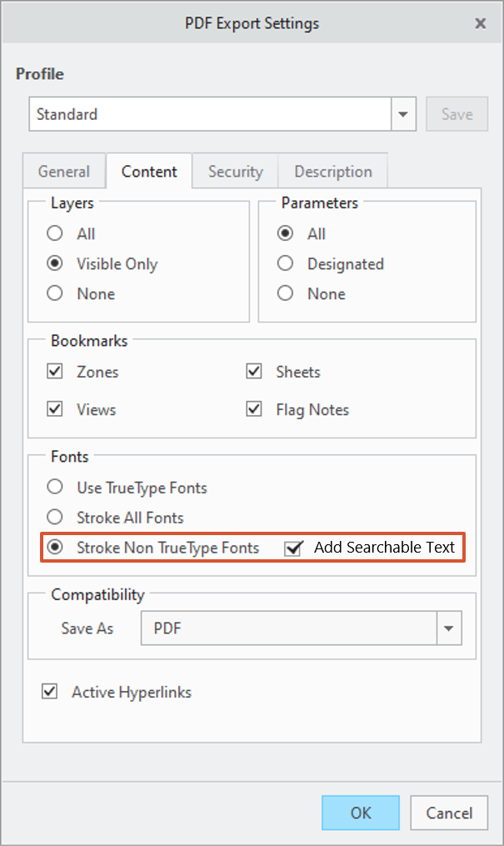The width and height of the screenshot is (504, 846).
Task: Toggle the Sheets bookmark checkbox
Action: pyautogui.click(x=255, y=372)
